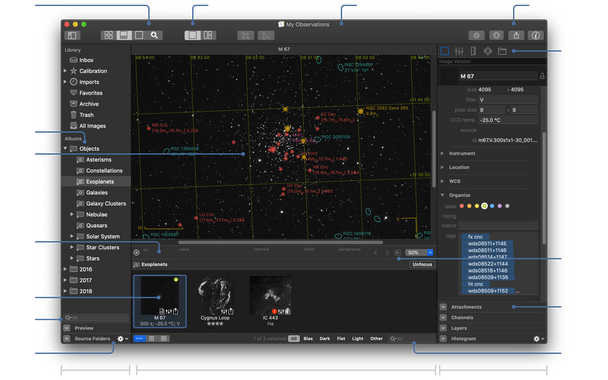Switch to grid view in toolbar
This screenshot has height=380, width=608.
point(109,35)
